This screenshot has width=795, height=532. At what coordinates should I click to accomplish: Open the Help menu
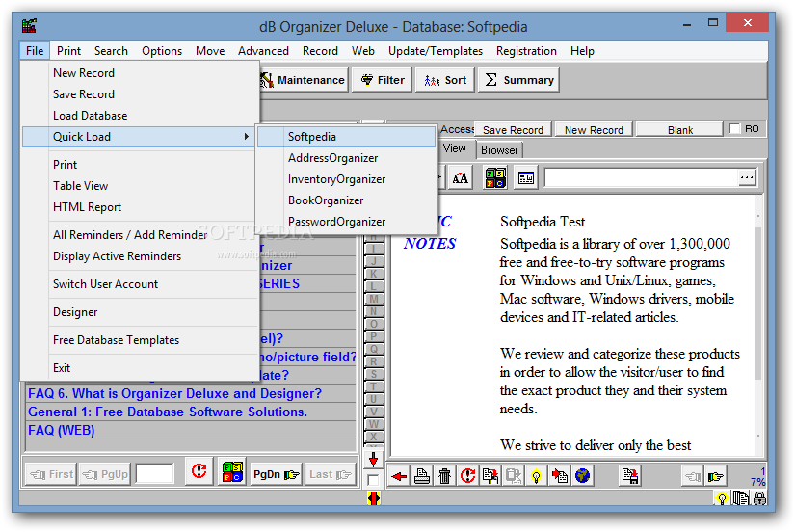point(582,51)
